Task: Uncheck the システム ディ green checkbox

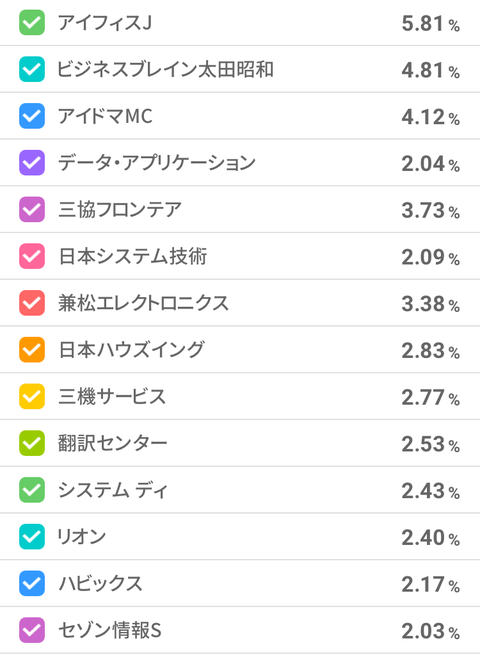Action: click(x=32, y=490)
